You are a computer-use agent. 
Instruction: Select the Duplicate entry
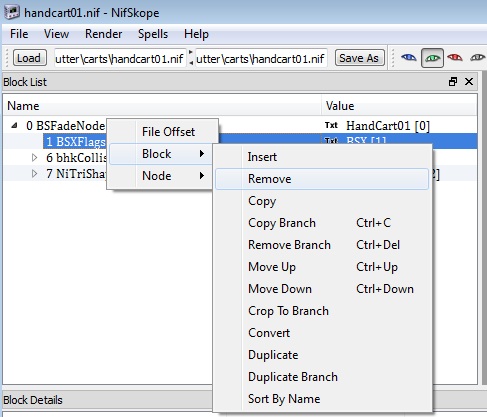pyautogui.click(x=322, y=355)
